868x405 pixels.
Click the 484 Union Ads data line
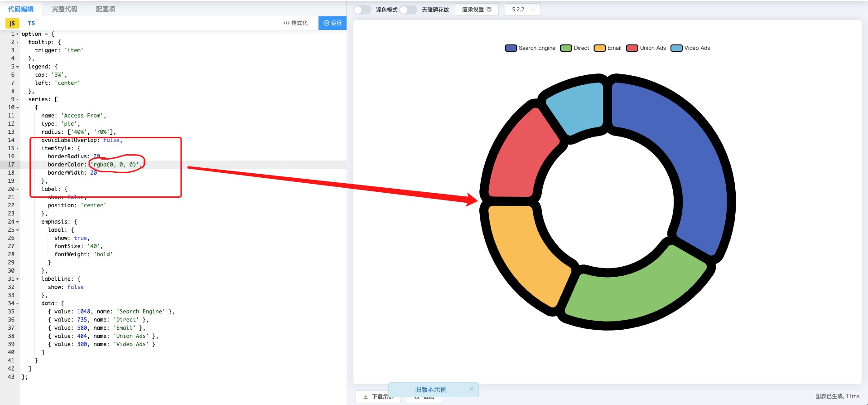[103, 336]
